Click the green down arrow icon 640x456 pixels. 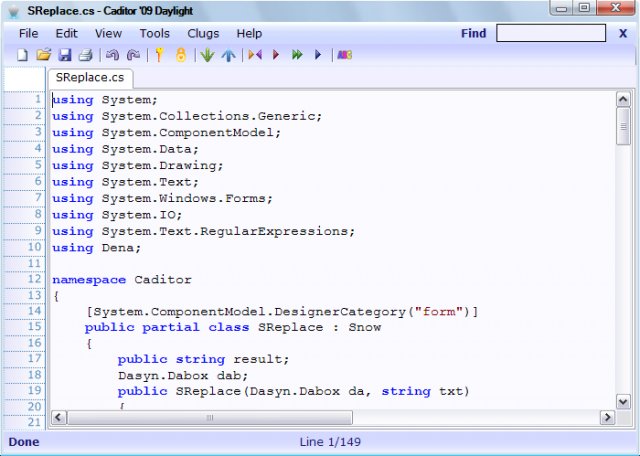207,55
